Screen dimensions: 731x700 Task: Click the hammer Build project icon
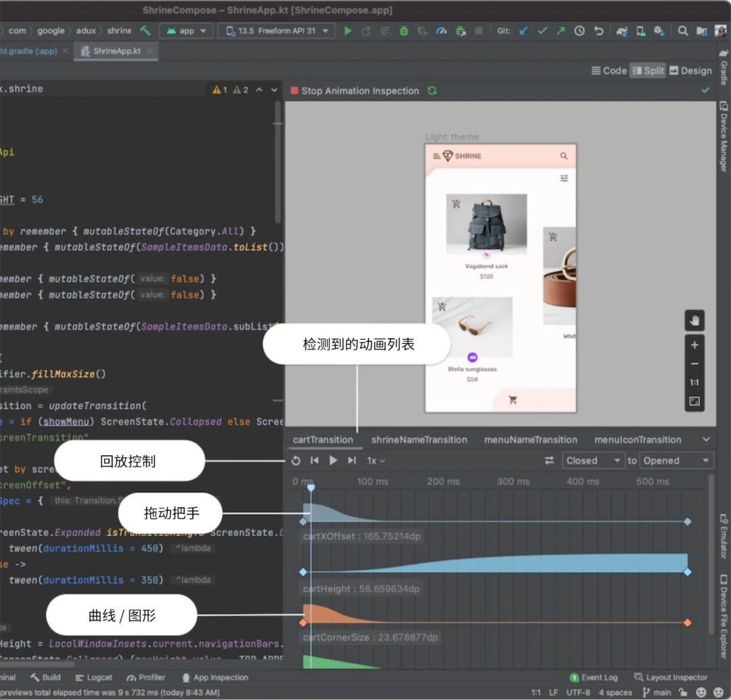pyautogui.click(x=145, y=31)
